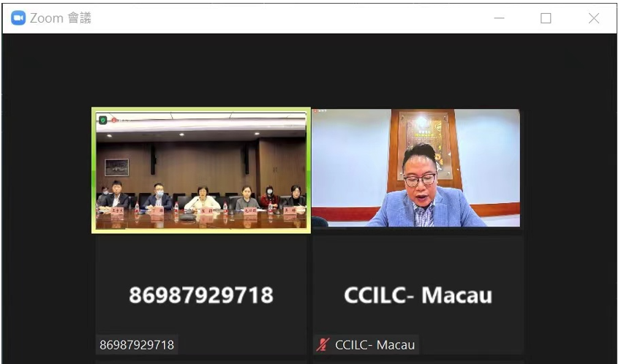621x364 pixels.
Task: Close the Zoom meeting window
Action: click(x=594, y=18)
